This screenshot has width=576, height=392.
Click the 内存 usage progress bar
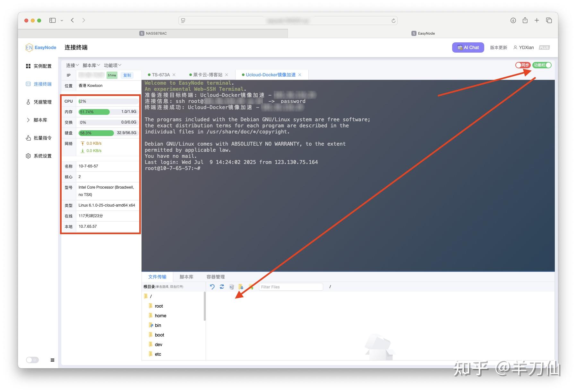click(94, 112)
